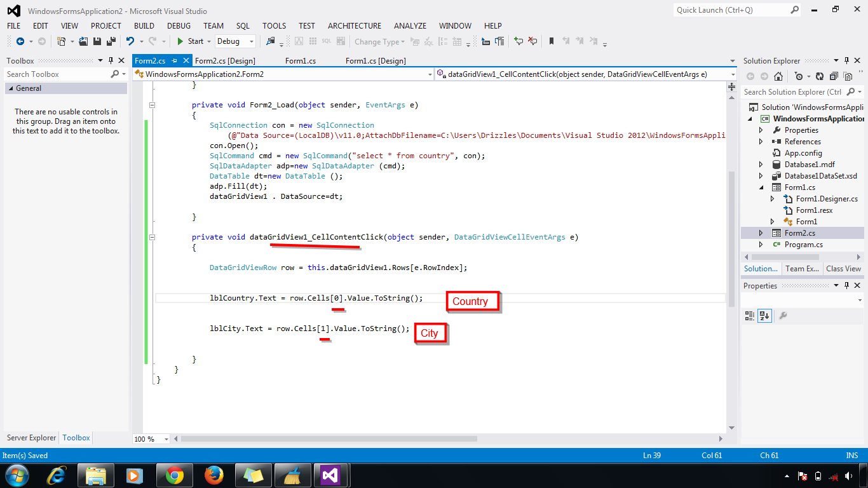This screenshot has height=488, width=868.
Task: Open the dataGridView1_CellContentClick member dropdown
Action: click(x=732, y=74)
